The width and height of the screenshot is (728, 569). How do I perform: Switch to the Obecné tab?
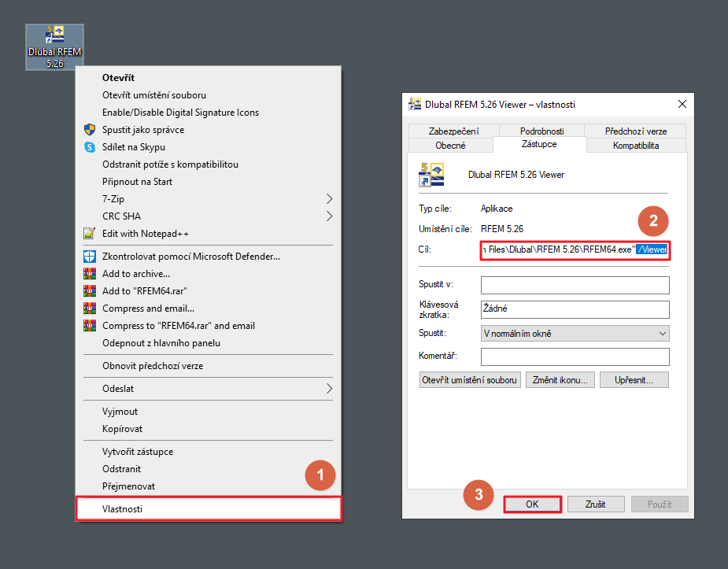tap(450, 146)
